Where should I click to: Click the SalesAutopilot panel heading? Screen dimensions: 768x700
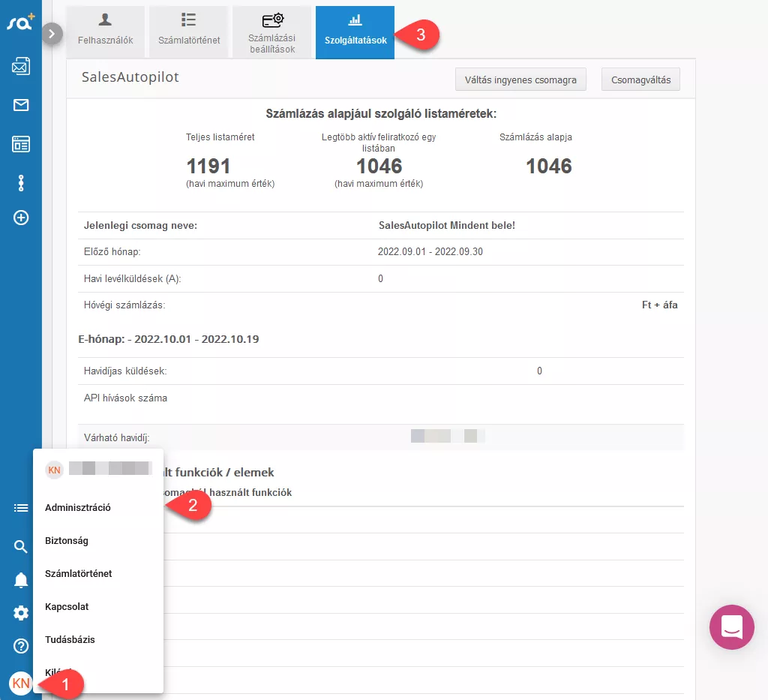coord(130,77)
